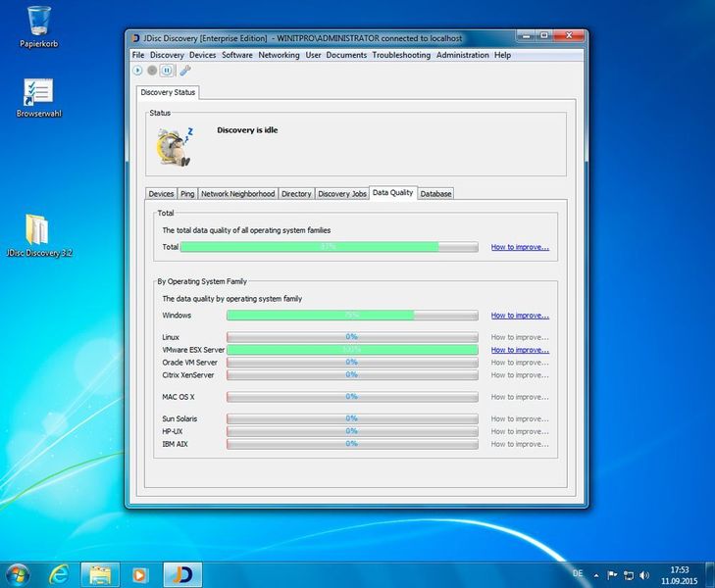Image resolution: width=715 pixels, height=588 pixels.
Task: Switch to the Network Neighborhood tab
Action: (x=238, y=194)
